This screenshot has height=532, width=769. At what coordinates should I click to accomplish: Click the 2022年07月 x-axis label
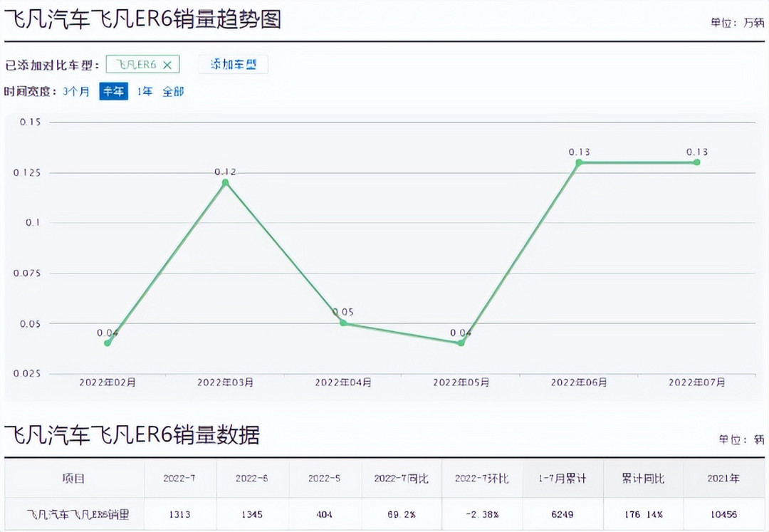pyautogui.click(x=697, y=382)
